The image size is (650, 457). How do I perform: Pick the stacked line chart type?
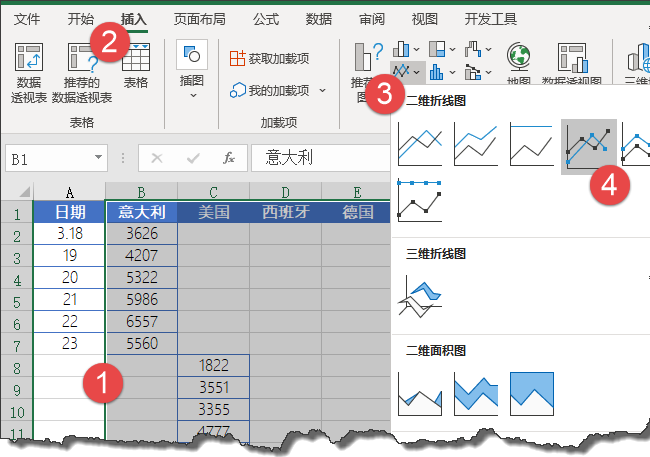point(475,145)
